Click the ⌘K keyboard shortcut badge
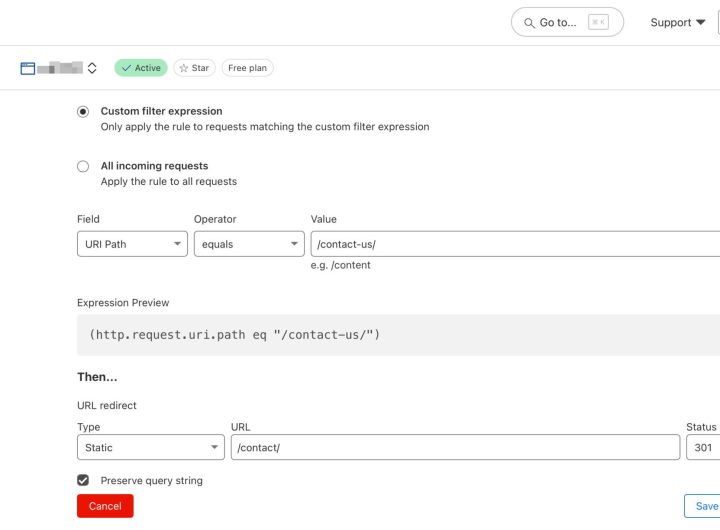 pyautogui.click(x=597, y=22)
